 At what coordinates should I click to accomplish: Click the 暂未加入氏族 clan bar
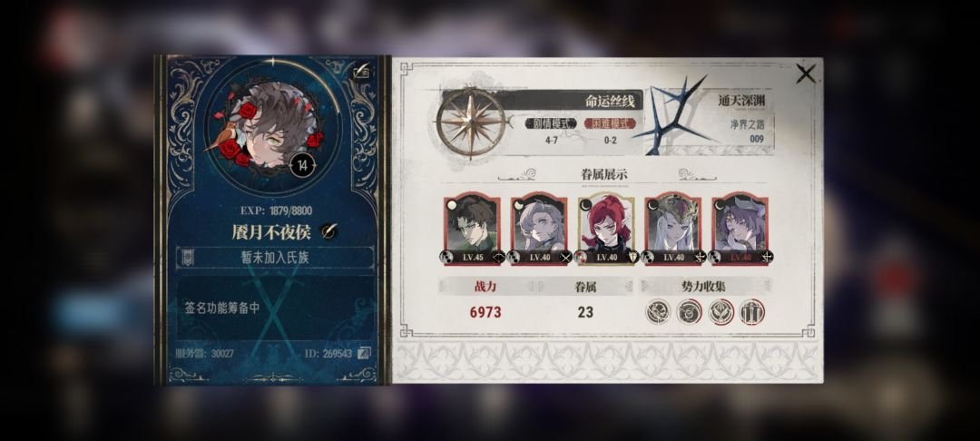click(275, 258)
